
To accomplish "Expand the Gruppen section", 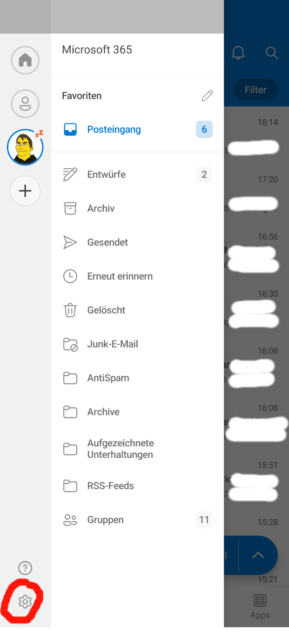I will (106, 520).
